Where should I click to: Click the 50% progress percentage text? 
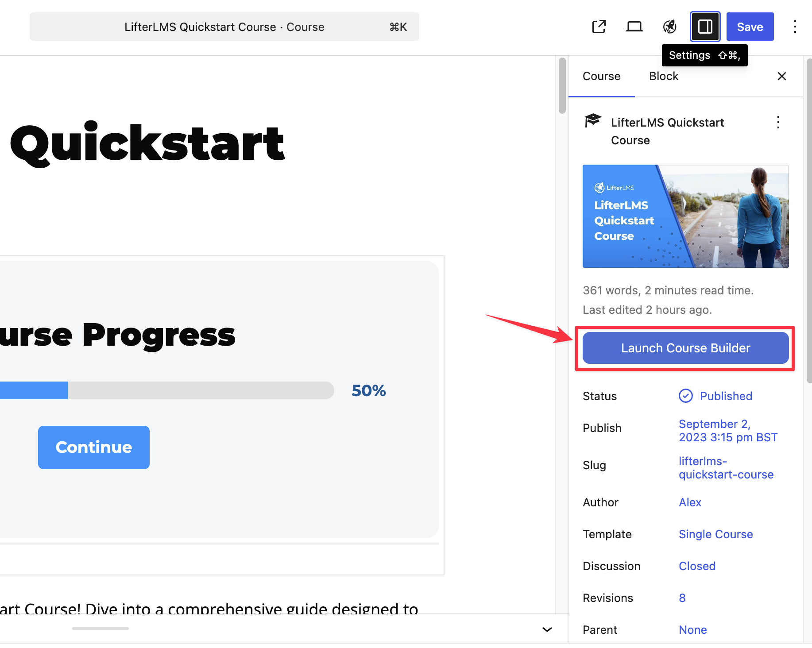(368, 390)
